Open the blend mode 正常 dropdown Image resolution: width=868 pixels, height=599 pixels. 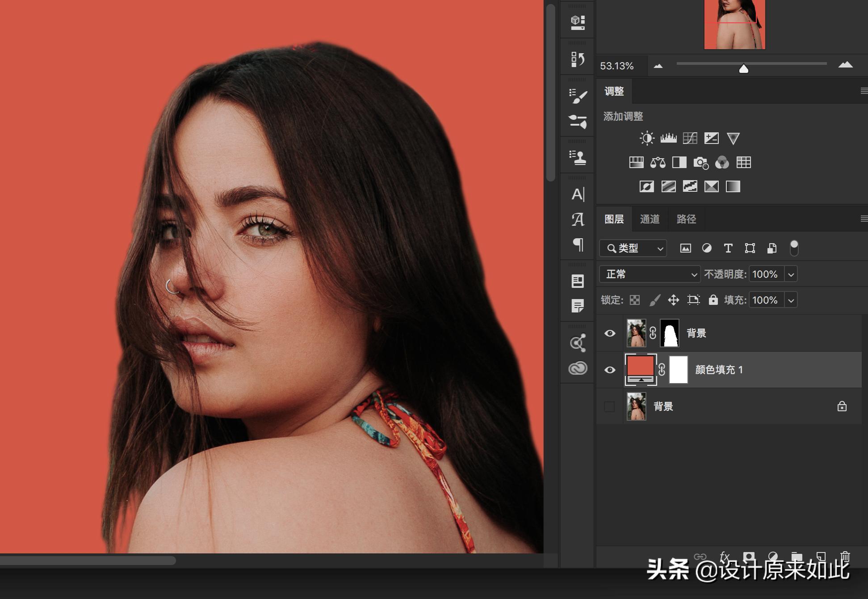click(x=649, y=274)
